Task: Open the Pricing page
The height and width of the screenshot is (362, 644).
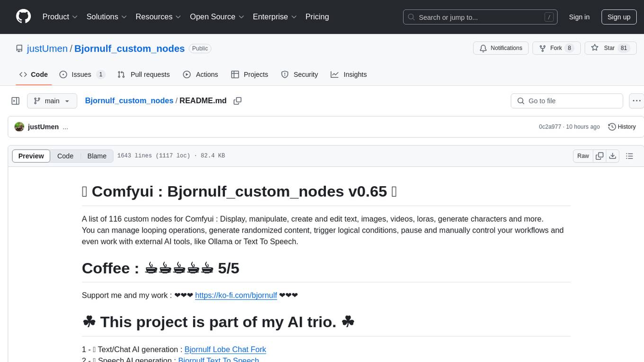Action: [317, 17]
